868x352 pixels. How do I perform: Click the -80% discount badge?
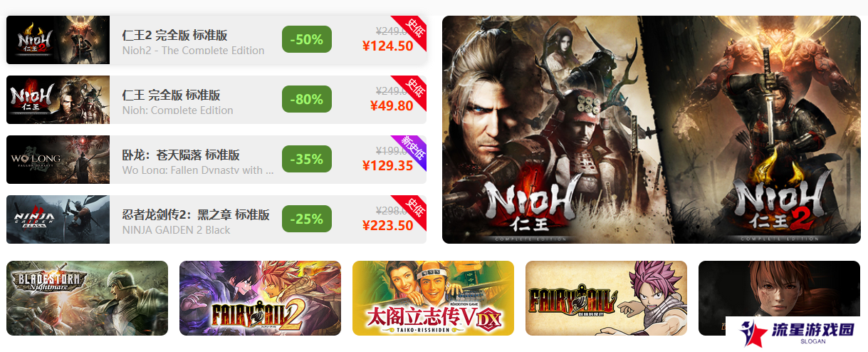click(x=307, y=99)
